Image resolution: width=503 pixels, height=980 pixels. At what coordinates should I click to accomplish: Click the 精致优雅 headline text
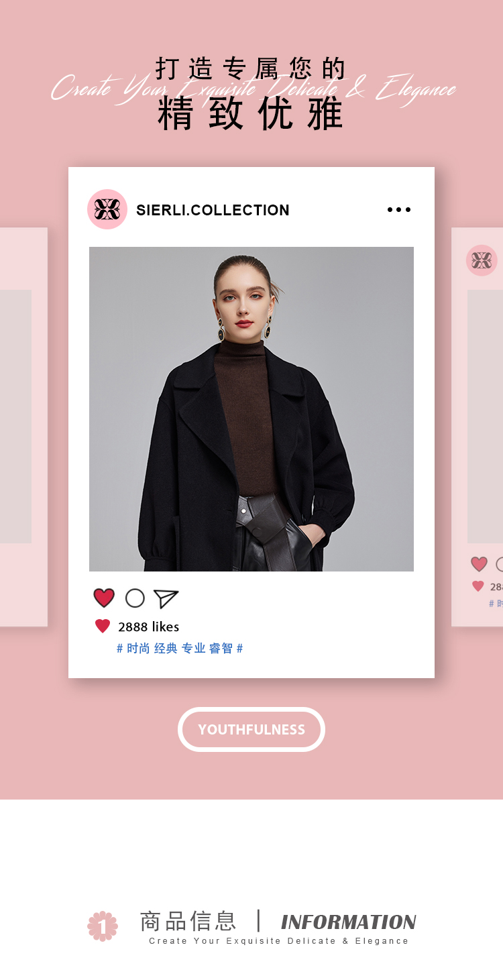click(x=251, y=114)
